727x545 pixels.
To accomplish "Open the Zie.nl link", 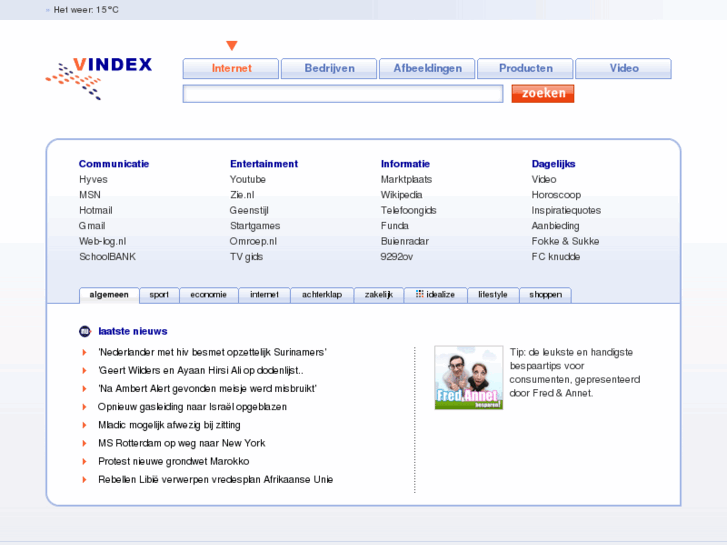I will pyautogui.click(x=242, y=195).
